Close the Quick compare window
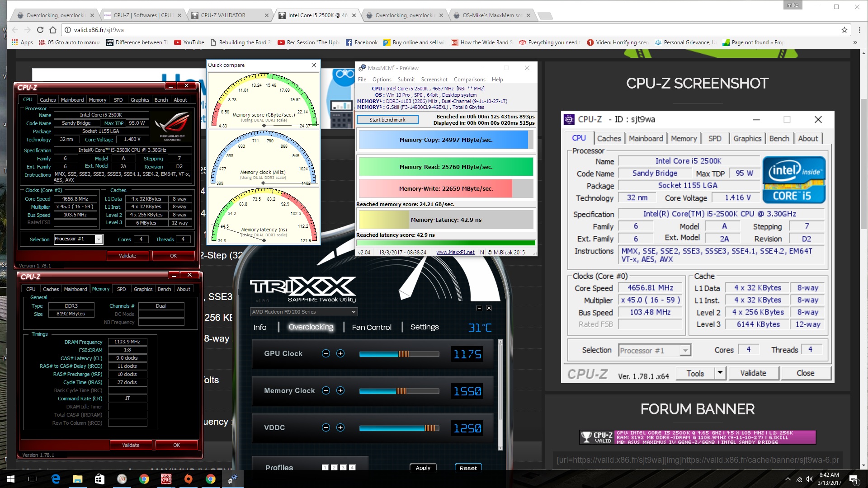 (314, 65)
